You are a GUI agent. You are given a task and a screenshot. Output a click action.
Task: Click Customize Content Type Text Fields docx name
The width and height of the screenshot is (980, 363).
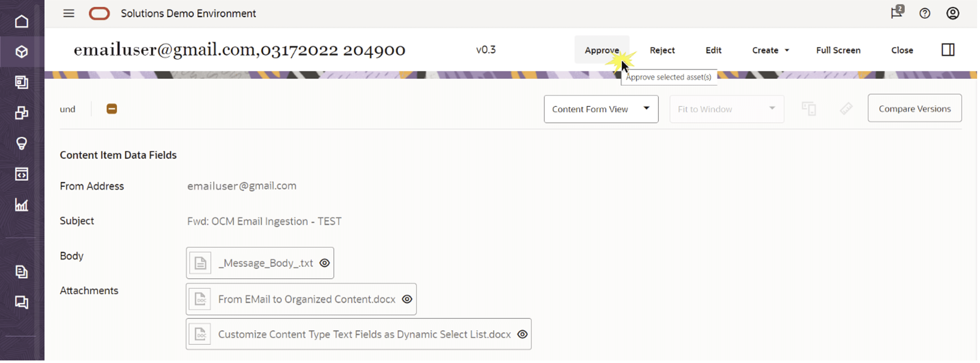364,335
